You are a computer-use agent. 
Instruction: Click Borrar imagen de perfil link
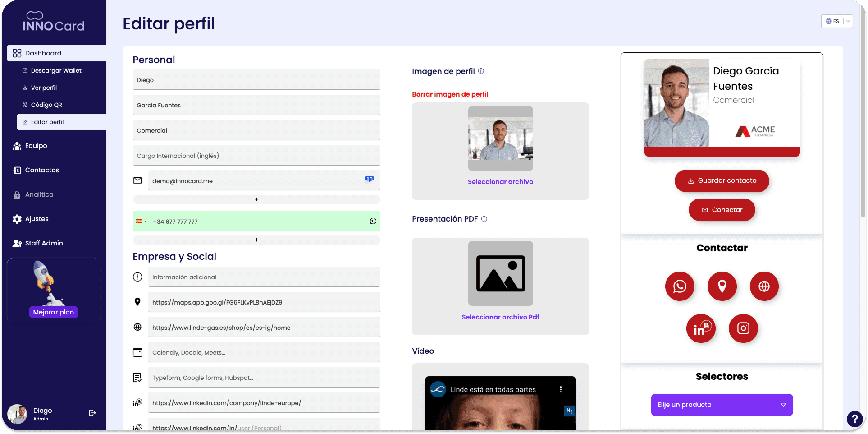coord(450,94)
